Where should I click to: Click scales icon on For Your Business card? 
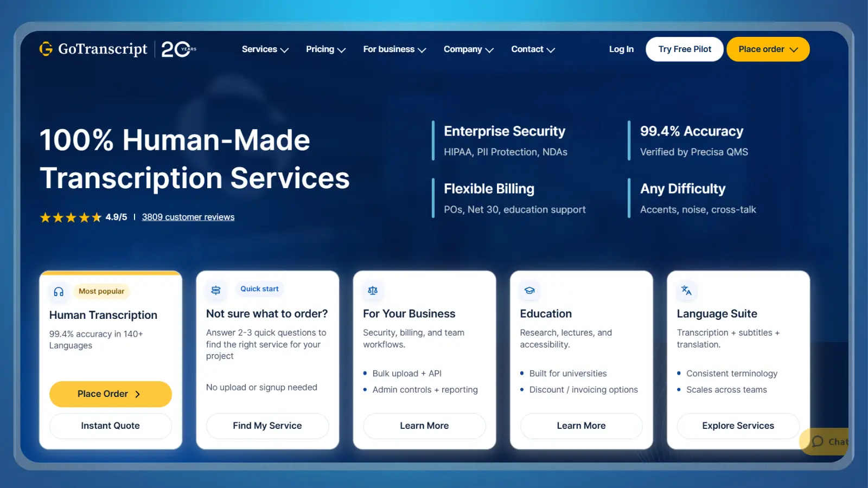tap(373, 291)
